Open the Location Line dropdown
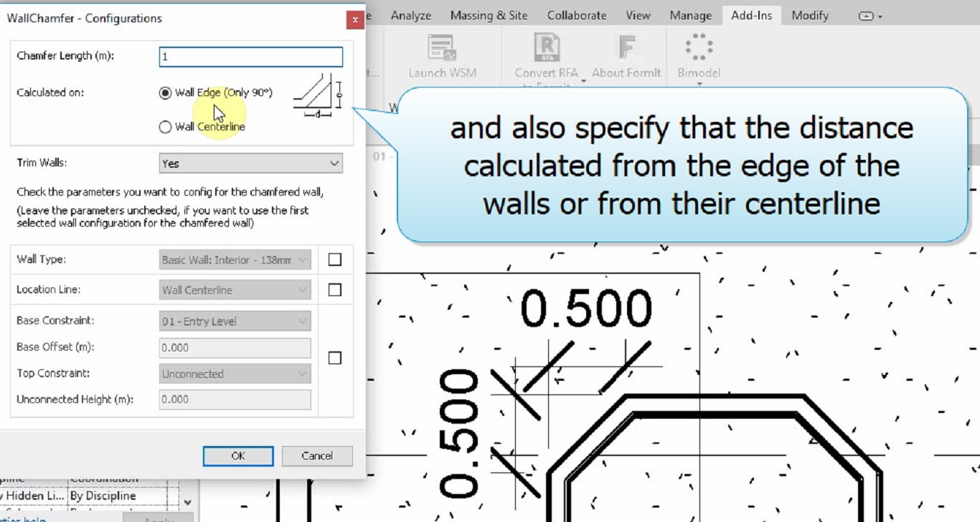The height and width of the screenshot is (522, 980). 235,290
